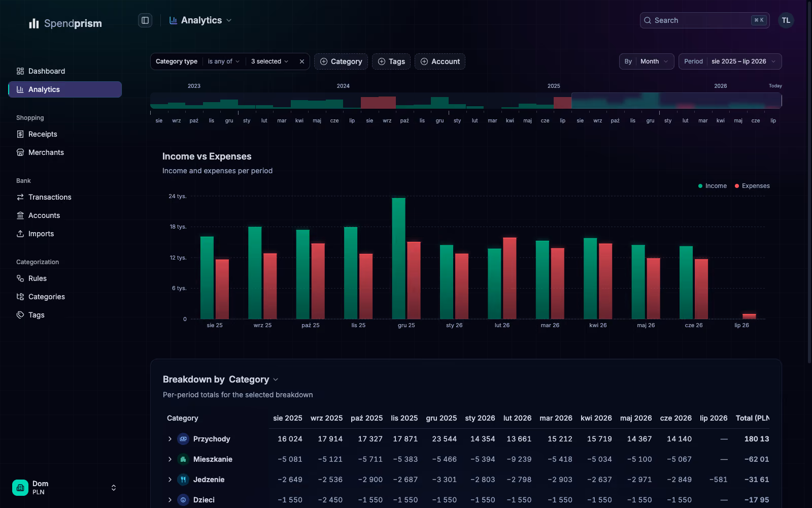Open the '3 selected' values dropdown

(269, 61)
